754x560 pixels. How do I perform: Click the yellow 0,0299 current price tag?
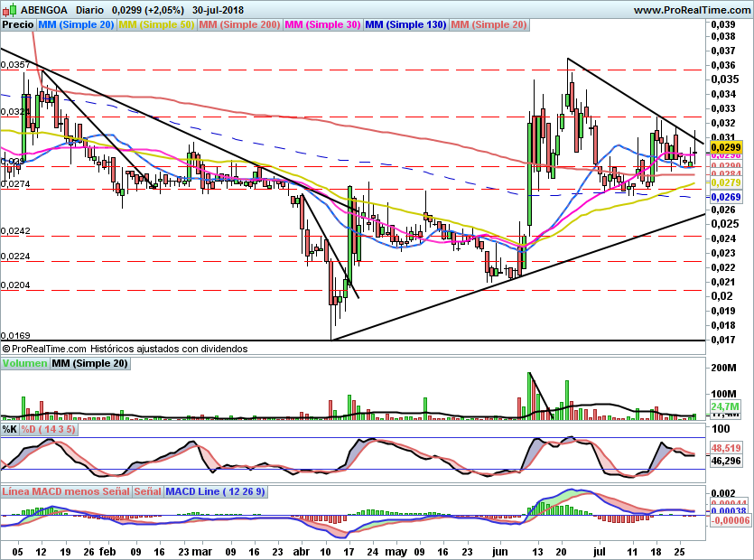pos(726,148)
